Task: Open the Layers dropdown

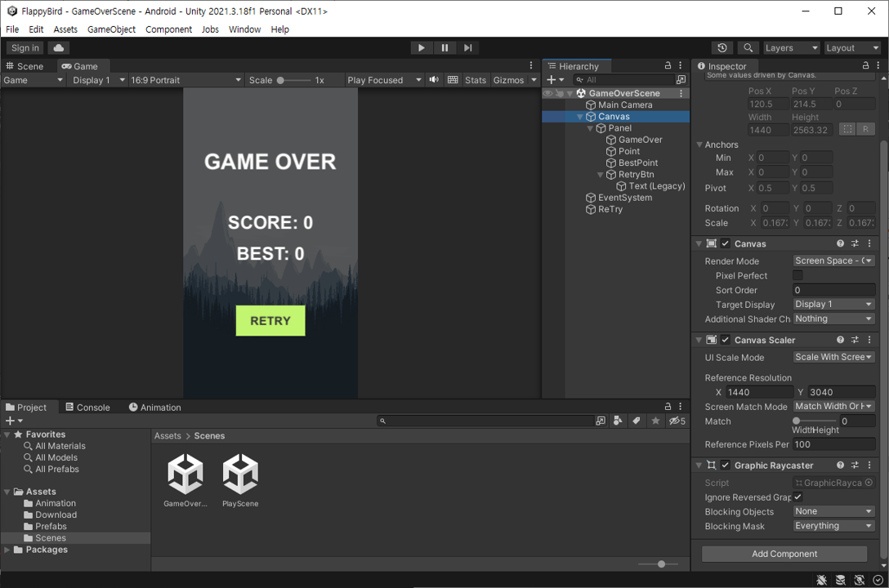Action: click(792, 48)
